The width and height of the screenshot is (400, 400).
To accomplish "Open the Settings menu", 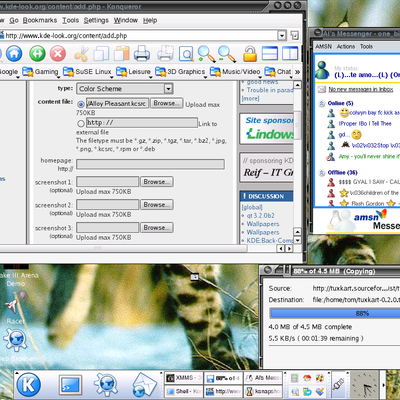I will click(x=96, y=20).
